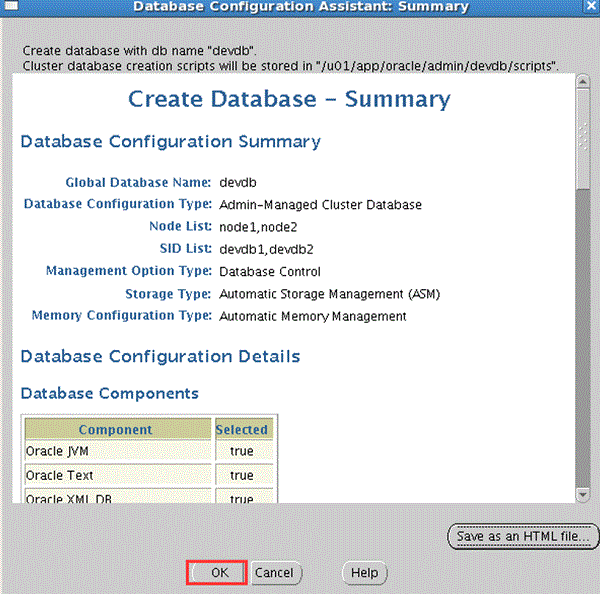The image size is (600, 594).
Task: Click the OK button
Action: click(x=217, y=573)
